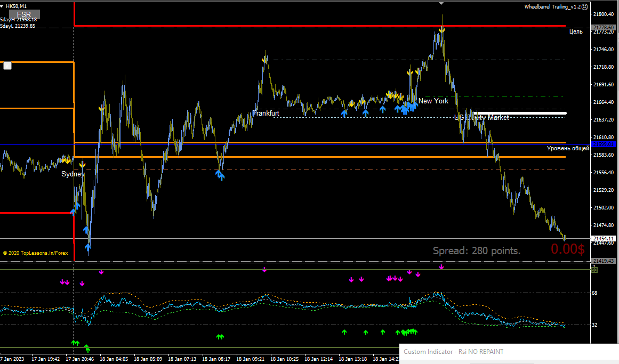Click the chart shift triangle at top edge
Viewport: 619px width, 364px height.
pos(441,3)
